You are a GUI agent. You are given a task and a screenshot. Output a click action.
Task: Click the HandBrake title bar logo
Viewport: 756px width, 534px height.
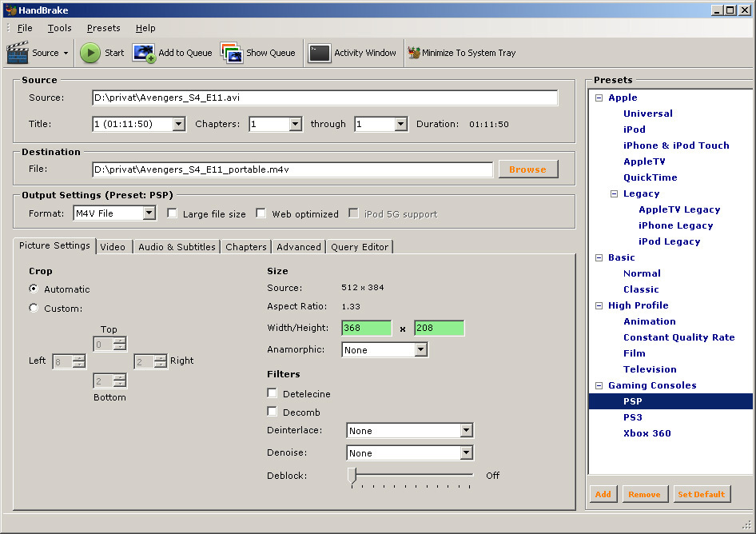tap(10, 10)
